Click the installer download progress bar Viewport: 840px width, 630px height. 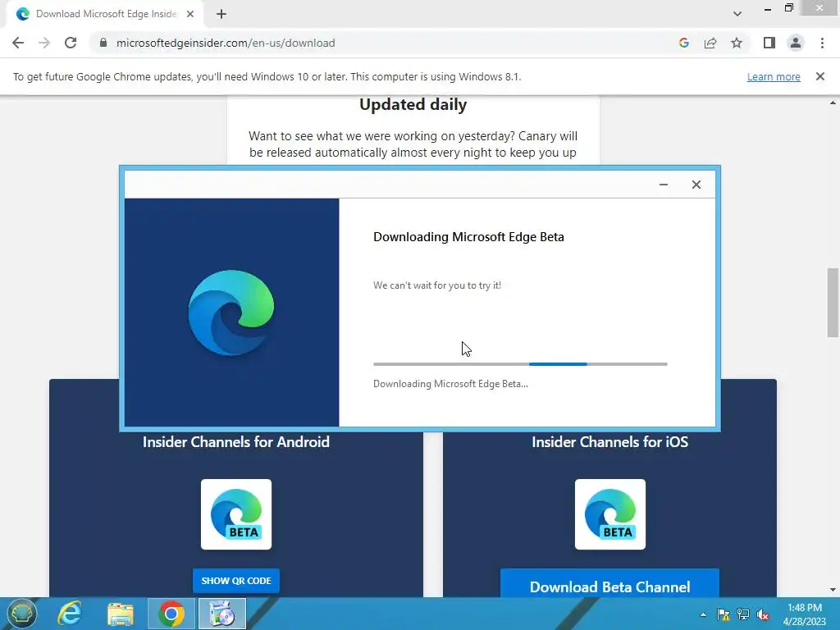[x=520, y=364]
